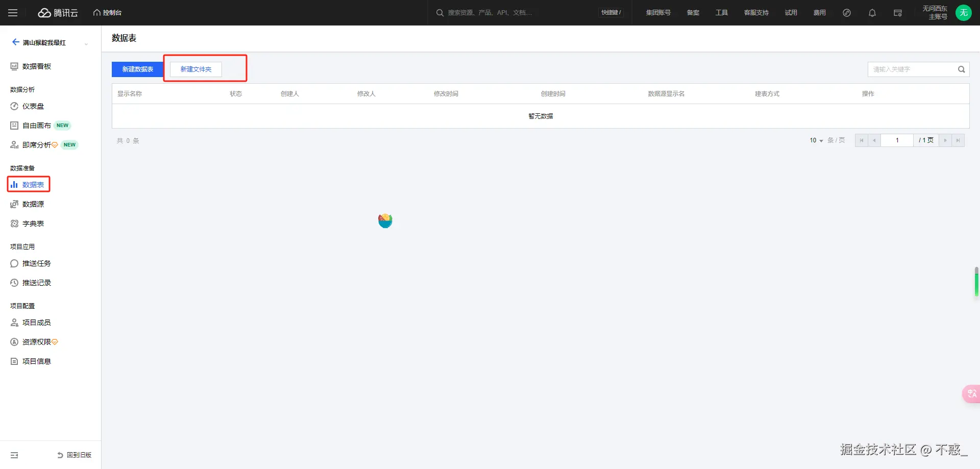Open the notification bell

872,13
